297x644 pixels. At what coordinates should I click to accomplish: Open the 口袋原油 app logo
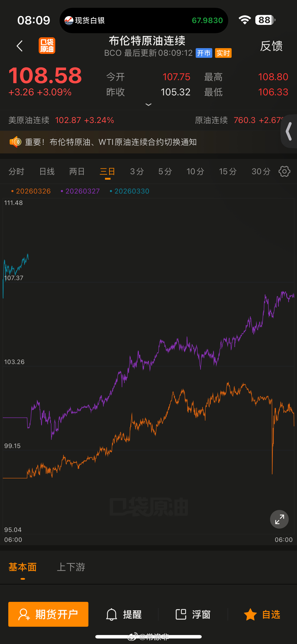(x=47, y=46)
